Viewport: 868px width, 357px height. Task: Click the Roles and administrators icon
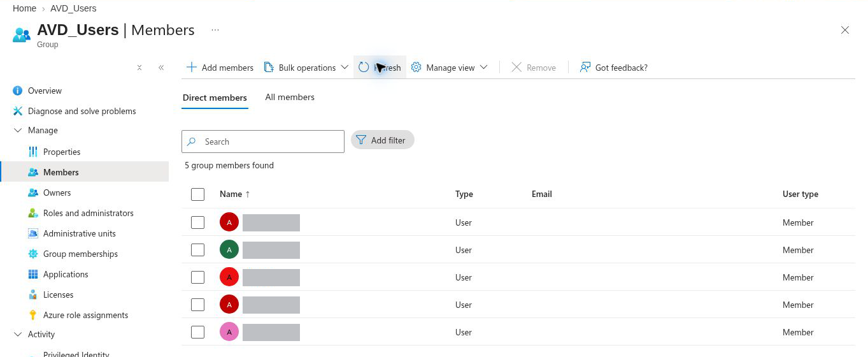click(x=33, y=213)
